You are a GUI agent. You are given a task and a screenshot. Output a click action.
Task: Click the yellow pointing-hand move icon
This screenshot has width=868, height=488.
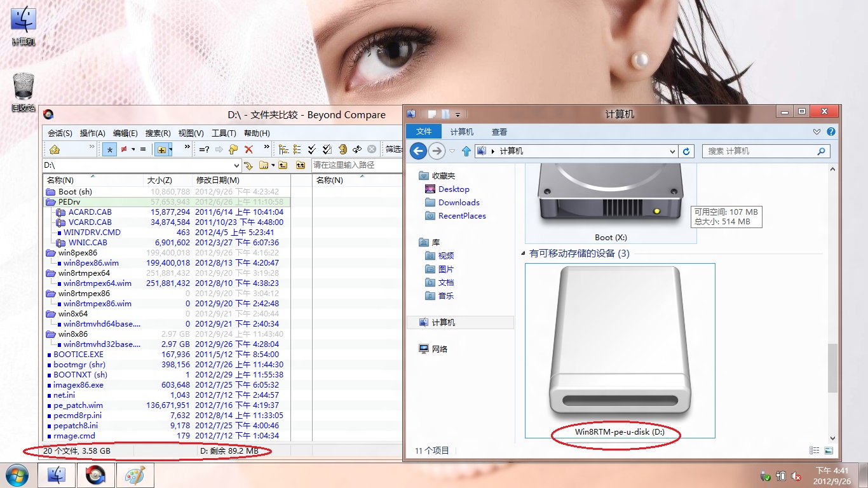point(233,149)
